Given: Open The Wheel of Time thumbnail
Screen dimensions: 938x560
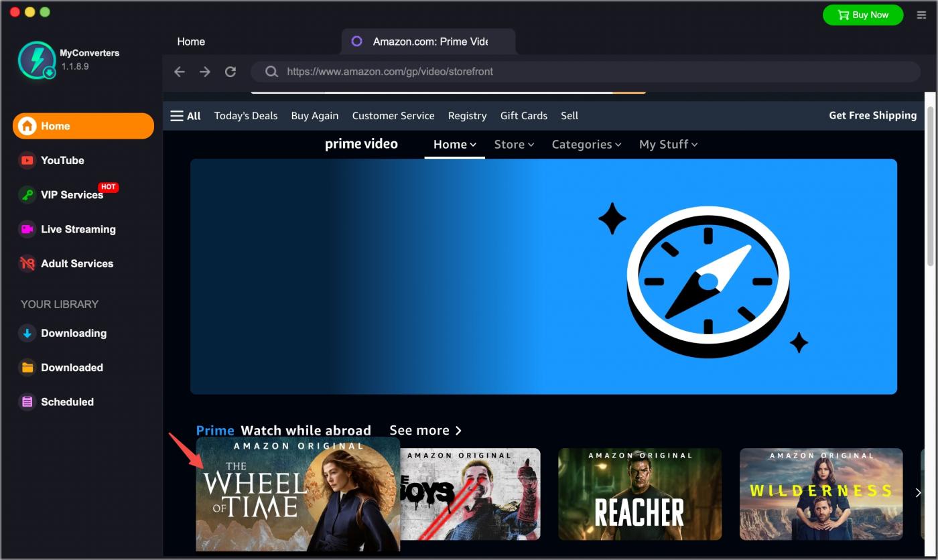Looking at the screenshot, I should (298, 494).
